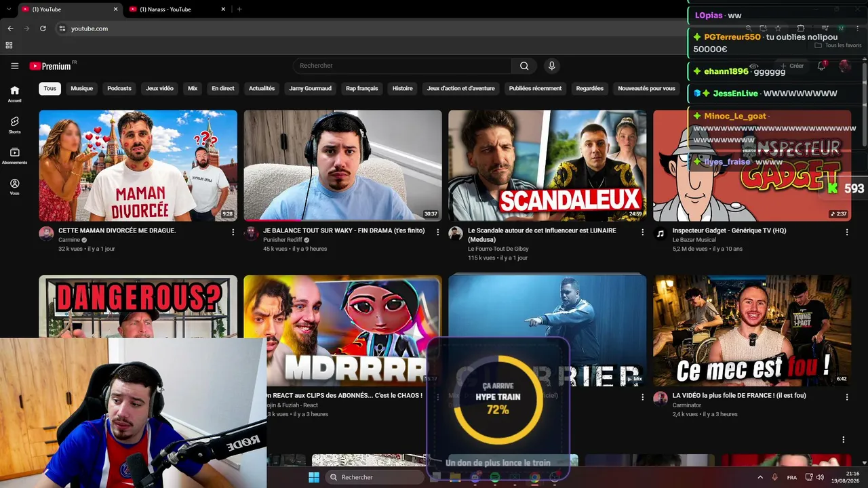Viewport: 868px width, 488px height.
Task: Open Shorts from the sidebar
Action: pyautogui.click(x=14, y=125)
